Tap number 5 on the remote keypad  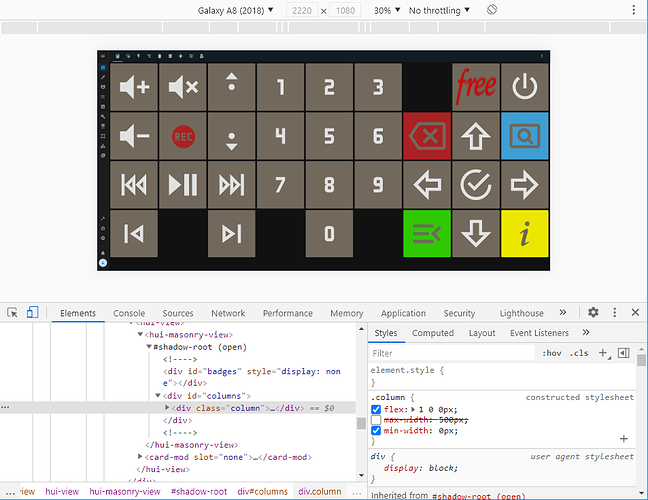pos(329,136)
